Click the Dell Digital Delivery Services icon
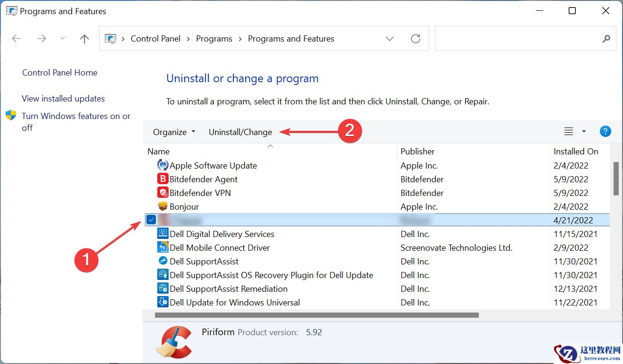This screenshot has height=364, width=623. (162, 234)
